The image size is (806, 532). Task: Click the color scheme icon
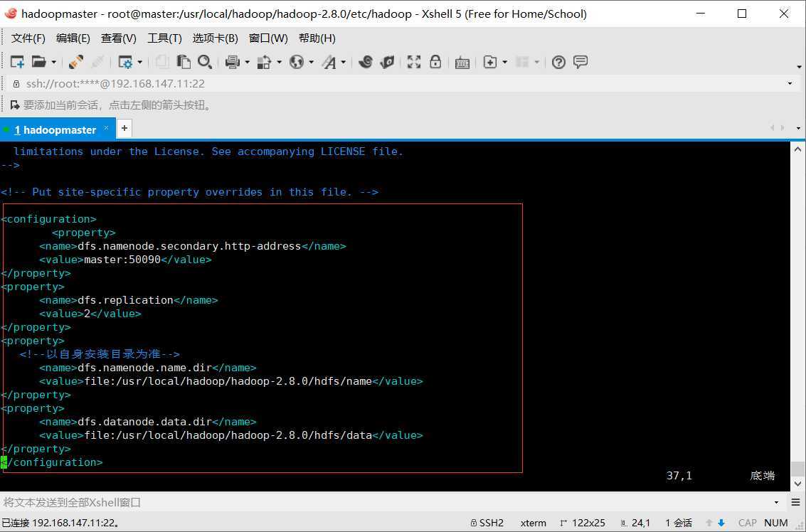coord(264,62)
